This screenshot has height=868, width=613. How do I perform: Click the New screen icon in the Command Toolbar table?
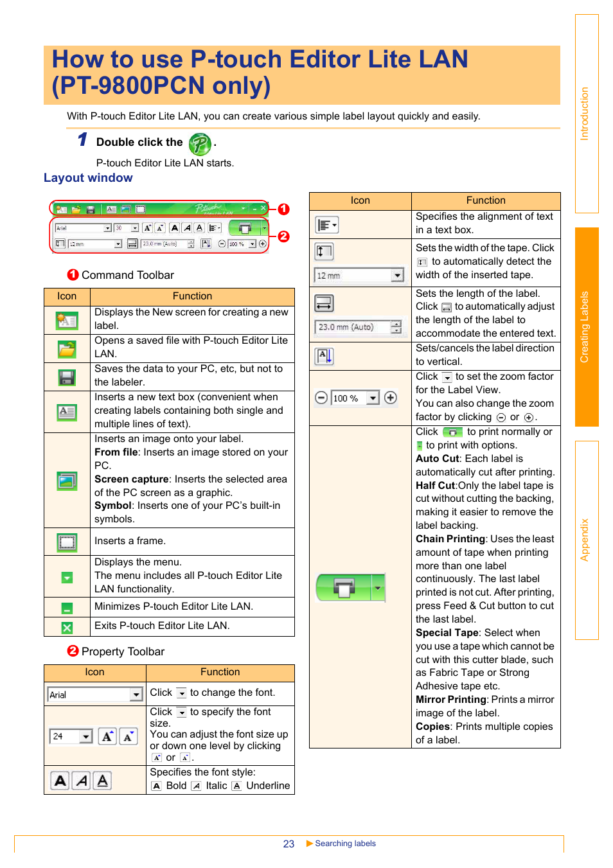(x=67, y=320)
